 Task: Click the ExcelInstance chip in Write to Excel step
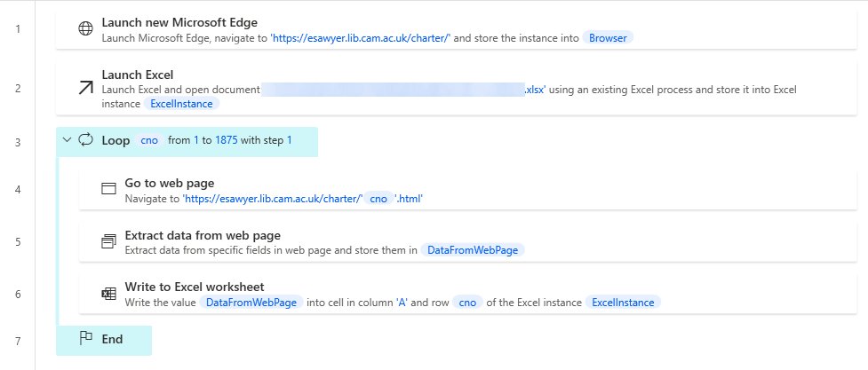click(x=623, y=303)
